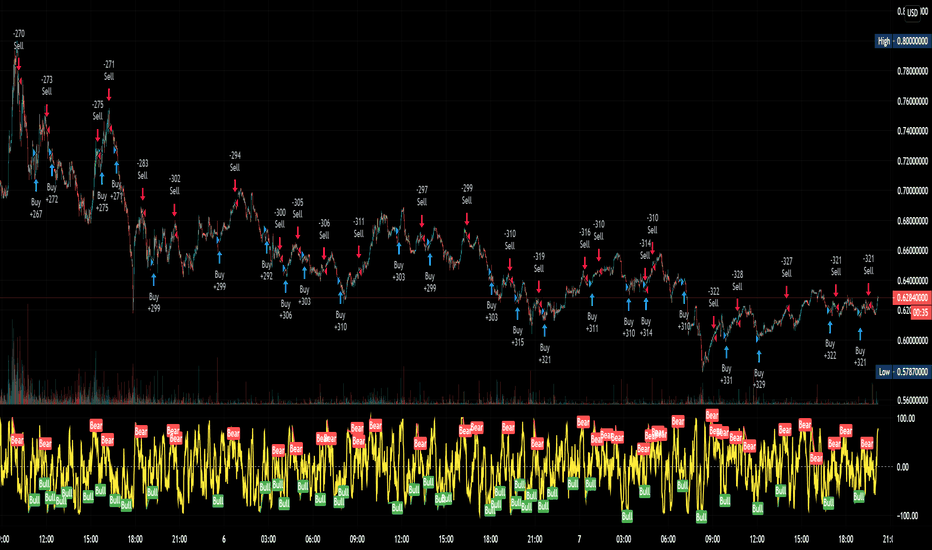
Task: Select the date label 7 on time axis
Action: click(579, 539)
